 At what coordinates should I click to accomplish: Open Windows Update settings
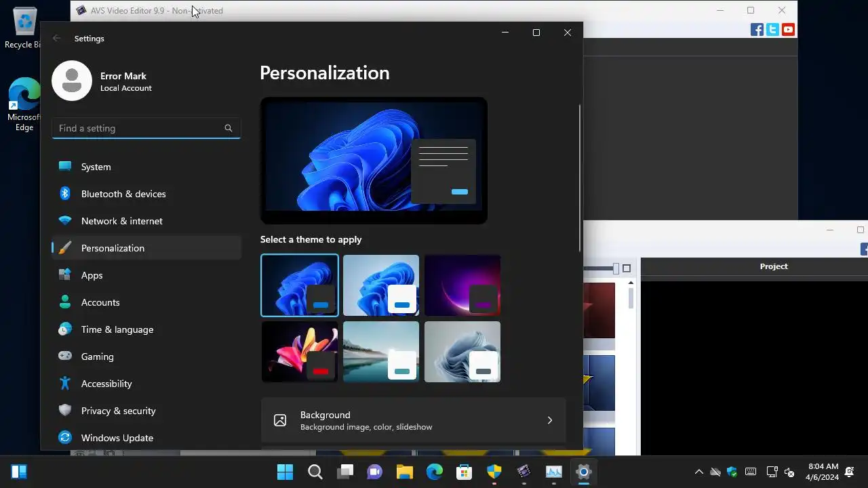click(x=146, y=438)
